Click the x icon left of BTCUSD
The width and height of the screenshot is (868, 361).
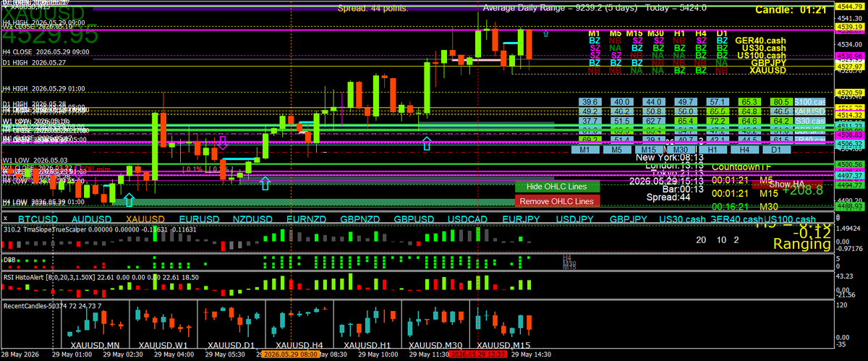(x=6, y=218)
